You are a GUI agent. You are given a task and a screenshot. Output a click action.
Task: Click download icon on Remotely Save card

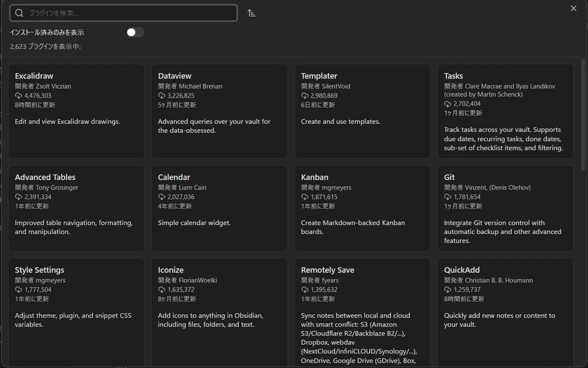click(x=305, y=290)
